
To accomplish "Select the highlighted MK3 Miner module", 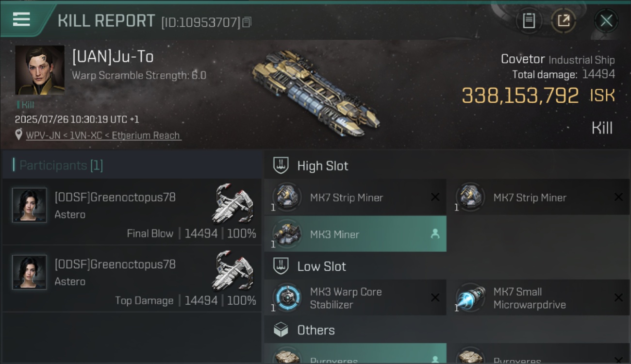I will click(x=355, y=234).
